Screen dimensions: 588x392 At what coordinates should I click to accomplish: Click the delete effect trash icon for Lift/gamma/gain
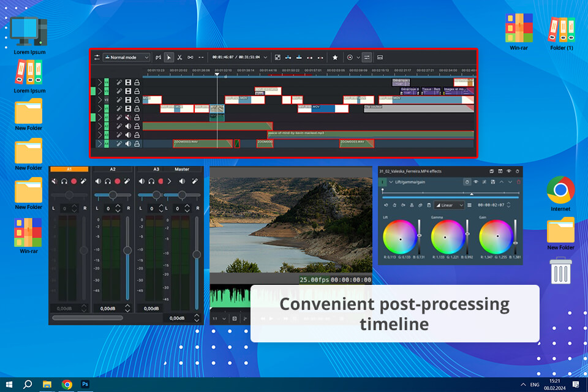(519, 182)
